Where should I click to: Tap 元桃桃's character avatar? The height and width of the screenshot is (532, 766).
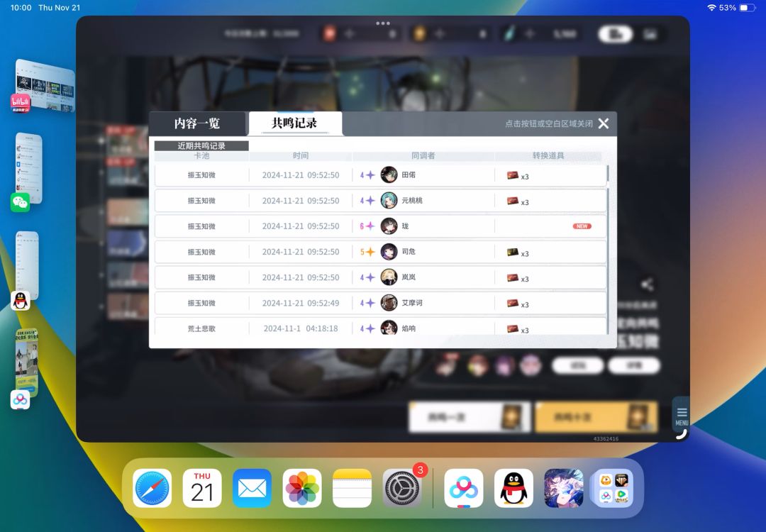click(389, 200)
